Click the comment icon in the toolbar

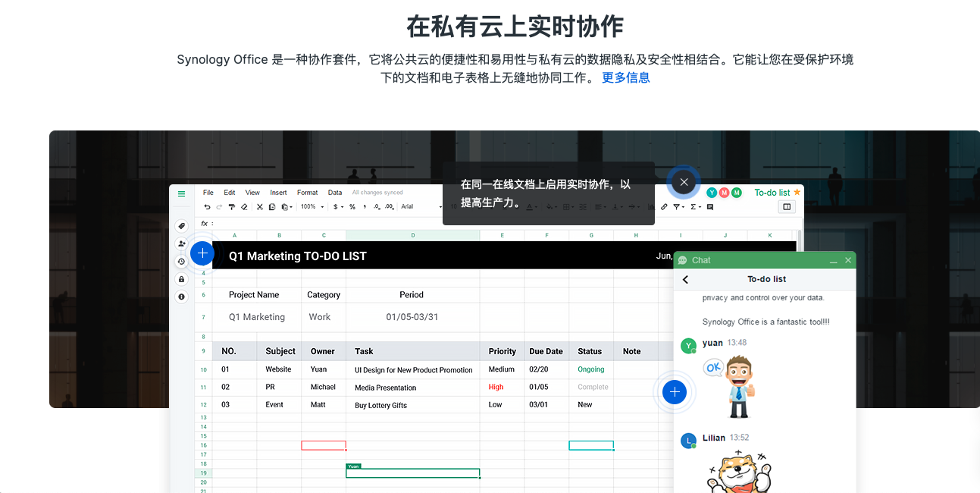click(x=709, y=206)
